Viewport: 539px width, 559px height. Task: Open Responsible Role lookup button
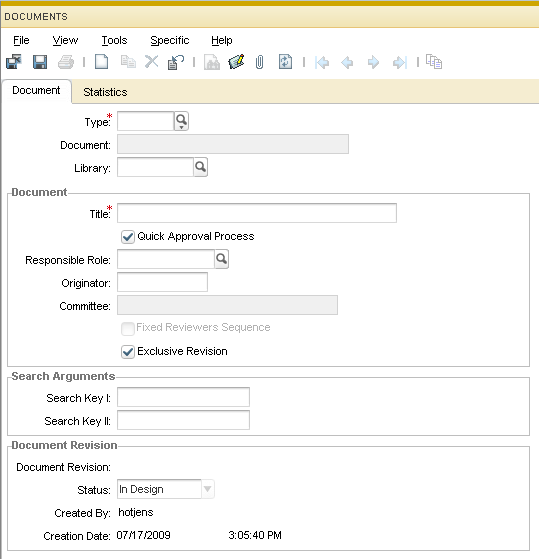[x=221, y=259]
